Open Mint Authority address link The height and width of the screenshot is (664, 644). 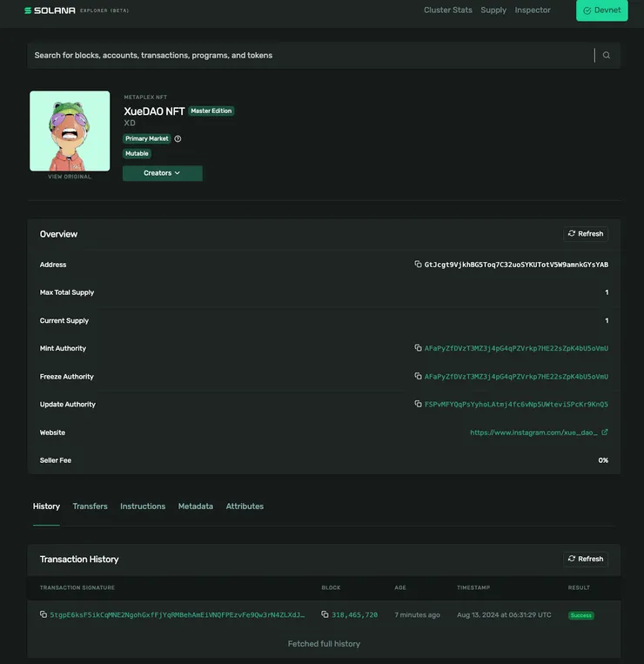[516, 348]
